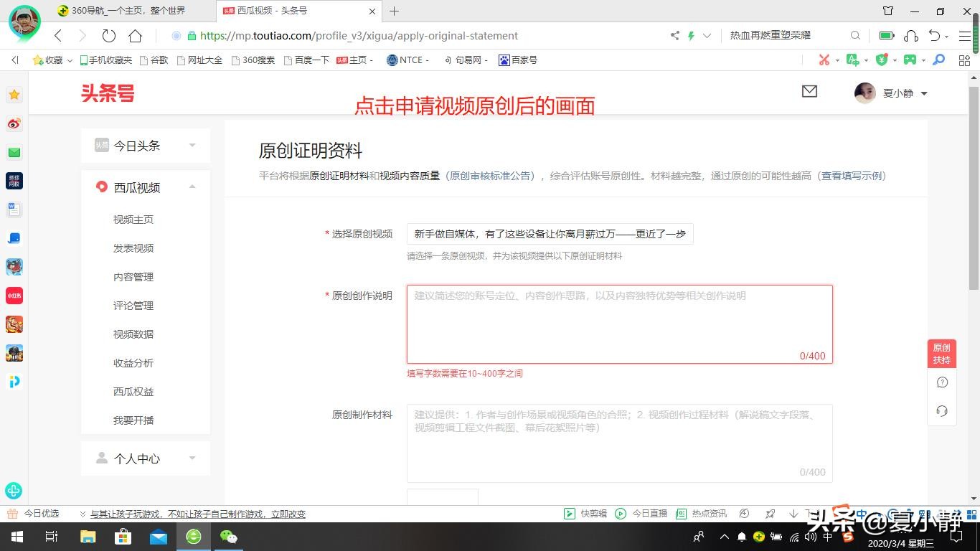Click the browser back arrow
Image resolution: width=980 pixels, height=551 pixels.
tap(58, 35)
